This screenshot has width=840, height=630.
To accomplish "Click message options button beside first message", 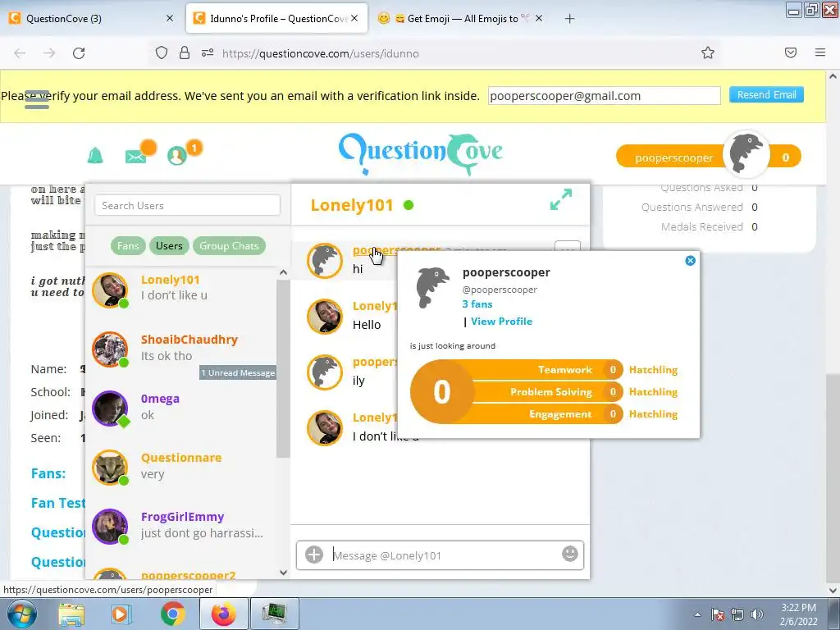I will point(568,248).
